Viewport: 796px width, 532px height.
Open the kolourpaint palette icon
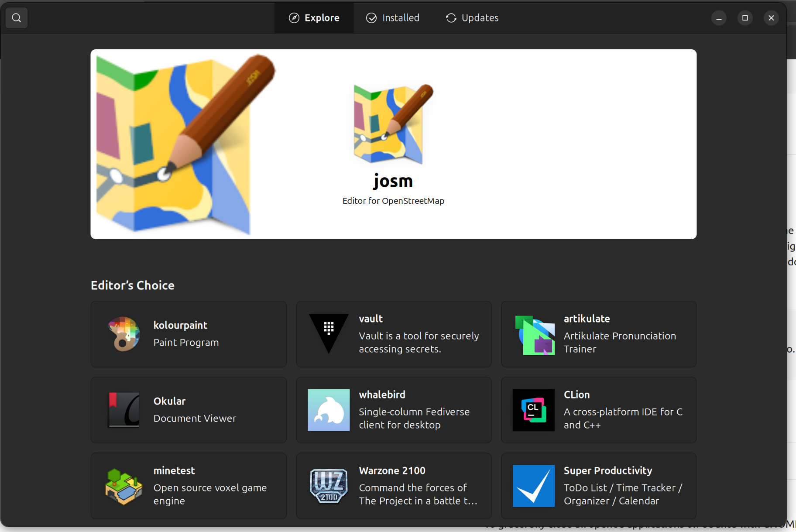pos(124,334)
